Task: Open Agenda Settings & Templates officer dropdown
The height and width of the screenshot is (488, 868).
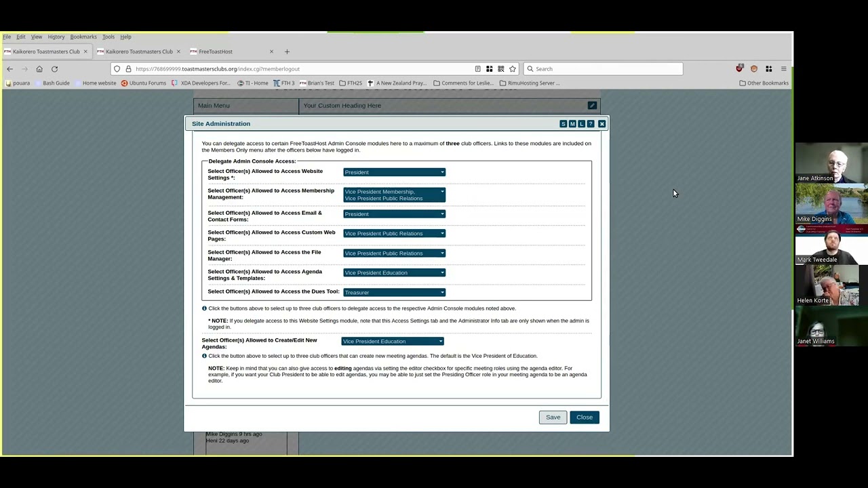Action: point(394,273)
